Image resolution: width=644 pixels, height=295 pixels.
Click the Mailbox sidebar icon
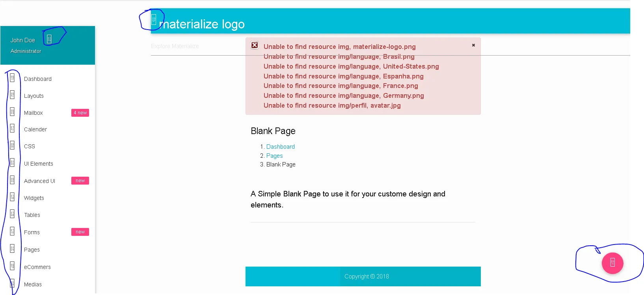coord(12,112)
